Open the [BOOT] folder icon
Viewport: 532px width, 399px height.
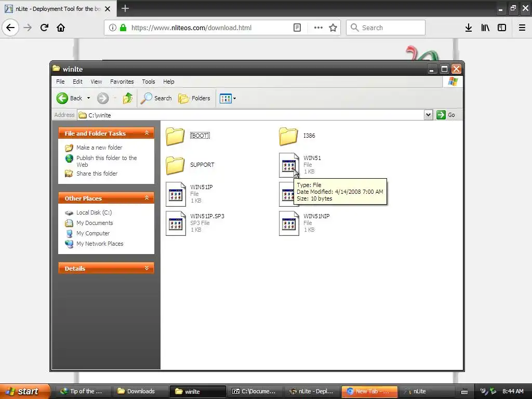point(175,136)
